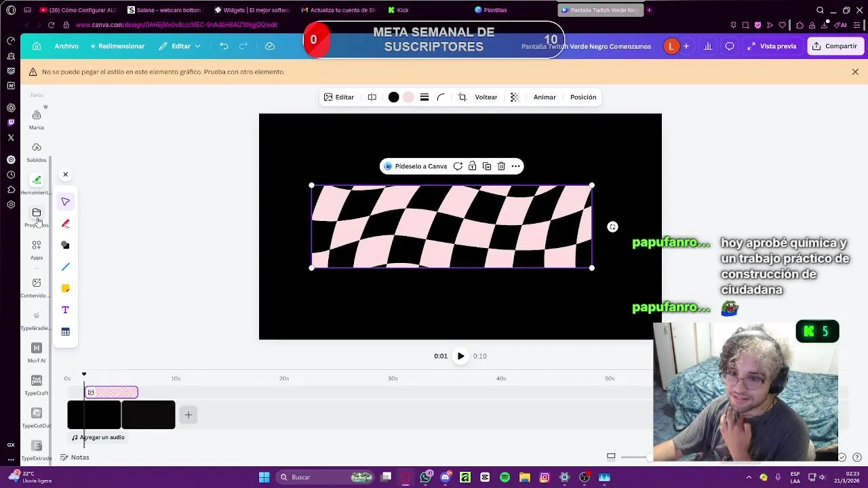Click the mirror-split icon beside Editar
Viewport: 868px width, 488px height.
coord(372,97)
